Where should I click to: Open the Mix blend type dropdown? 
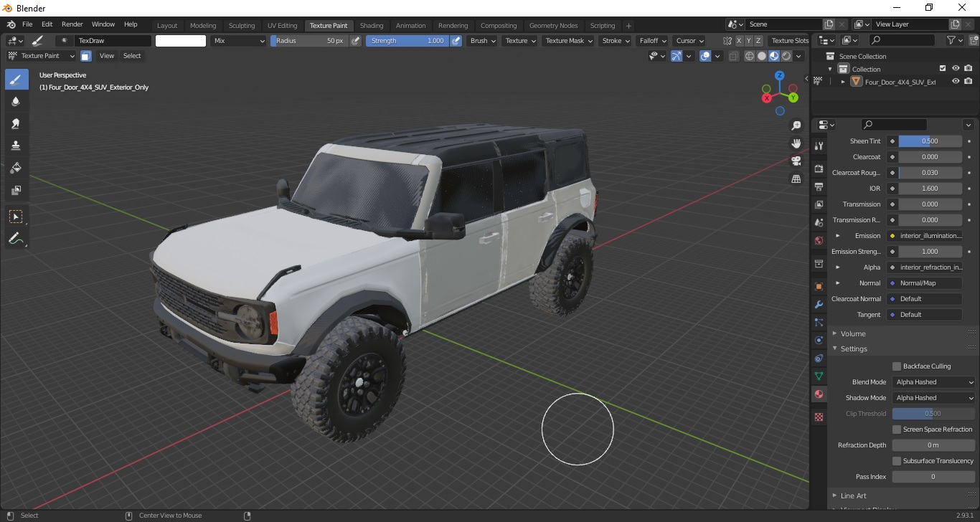pyautogui.click(x=239, y=41)
